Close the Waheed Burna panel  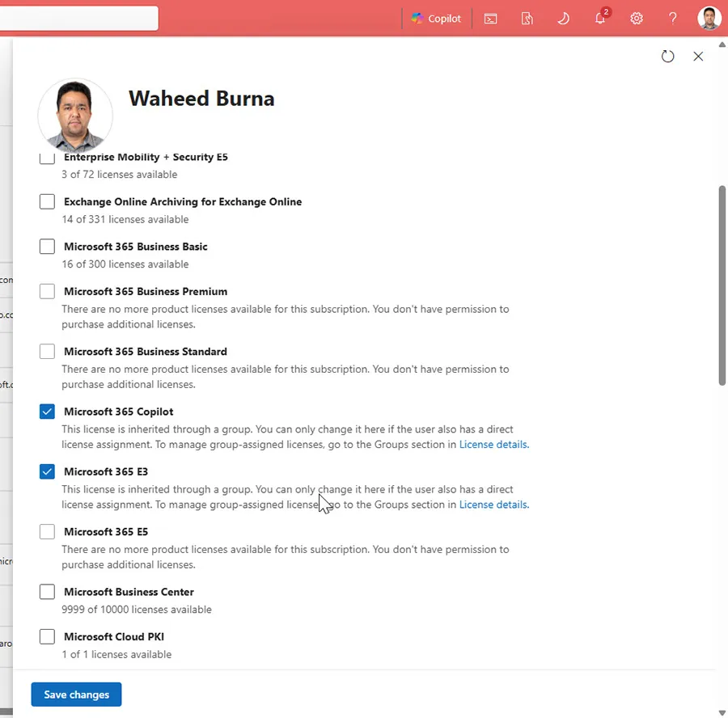coord(698,56)
